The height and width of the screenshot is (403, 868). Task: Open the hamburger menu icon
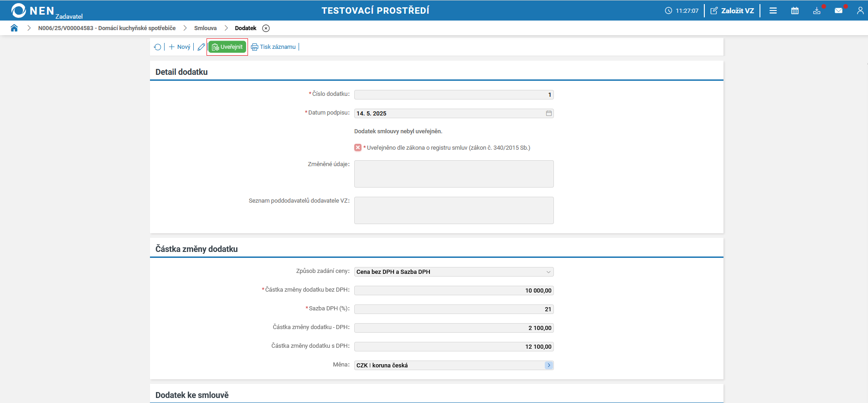click(x=773, y=10)
